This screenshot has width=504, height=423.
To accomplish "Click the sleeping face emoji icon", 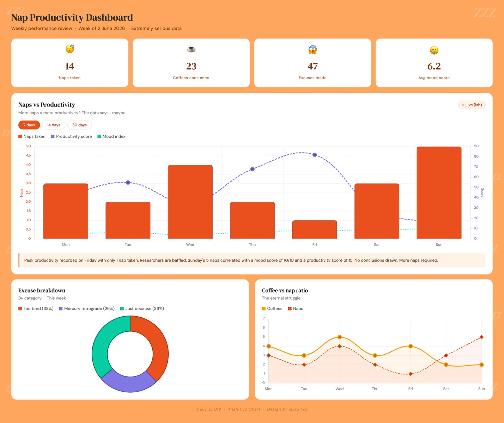I will [70, 49].
